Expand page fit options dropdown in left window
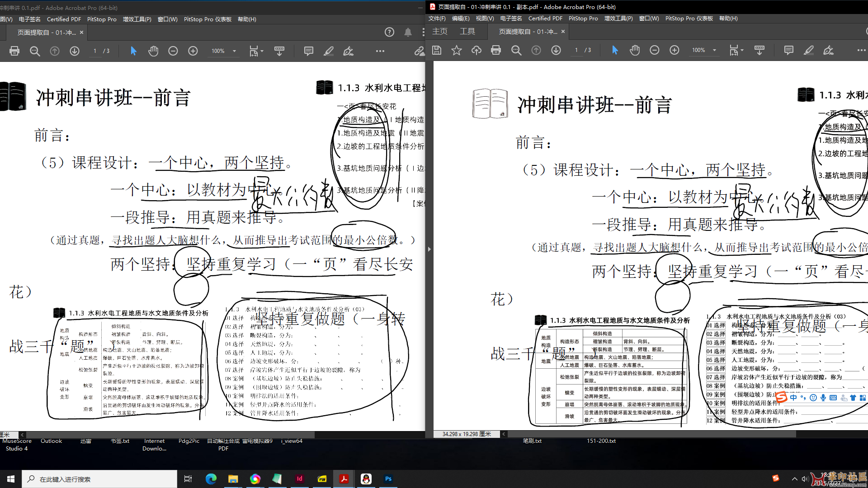 (262, 51)
